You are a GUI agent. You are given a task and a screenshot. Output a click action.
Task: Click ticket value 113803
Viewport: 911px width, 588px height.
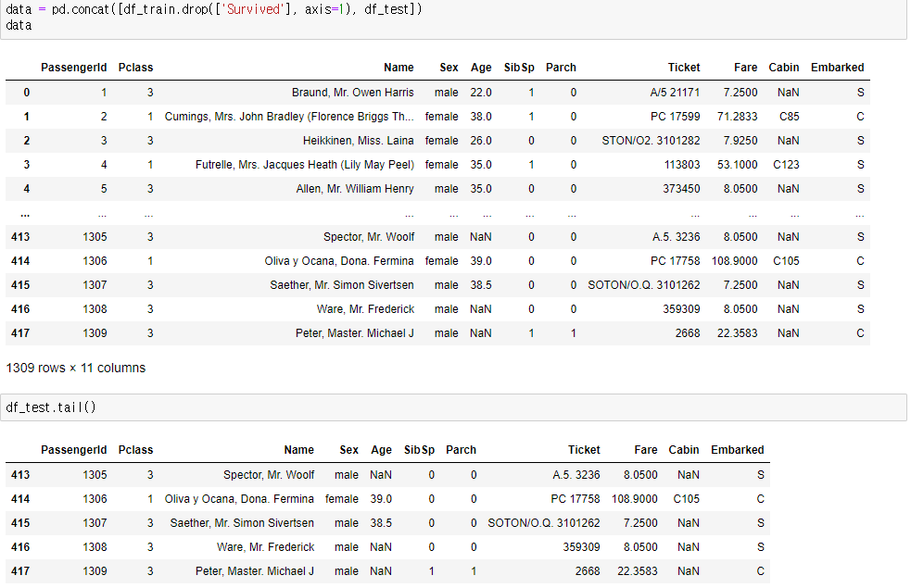click(x=682, y=165)
